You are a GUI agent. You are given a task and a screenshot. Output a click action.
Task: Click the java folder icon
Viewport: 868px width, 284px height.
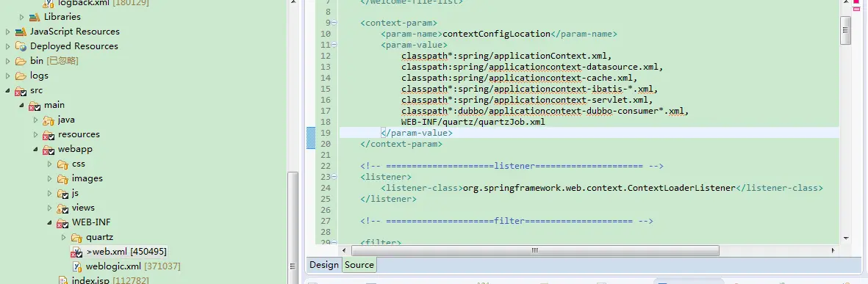(49, 120)
